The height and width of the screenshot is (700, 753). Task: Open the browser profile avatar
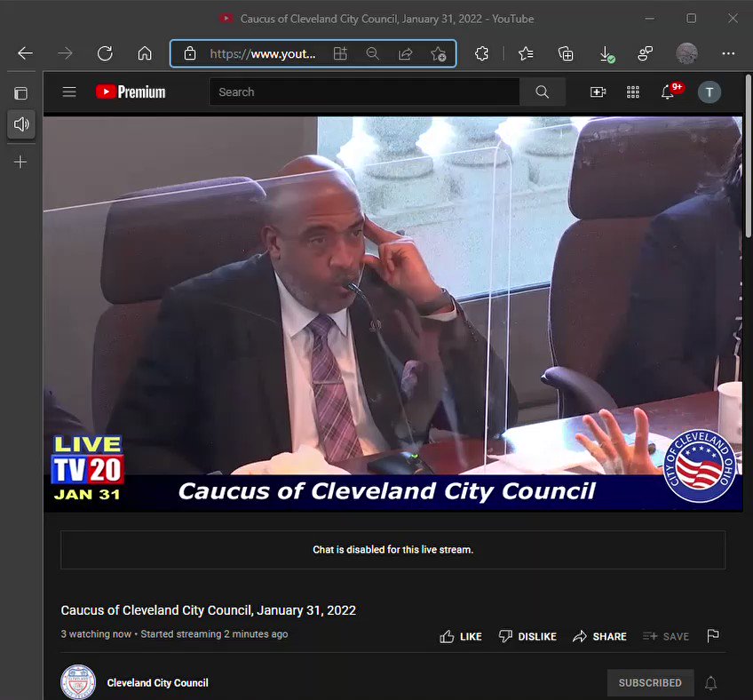pyautogui.click(x=686, y=53)
